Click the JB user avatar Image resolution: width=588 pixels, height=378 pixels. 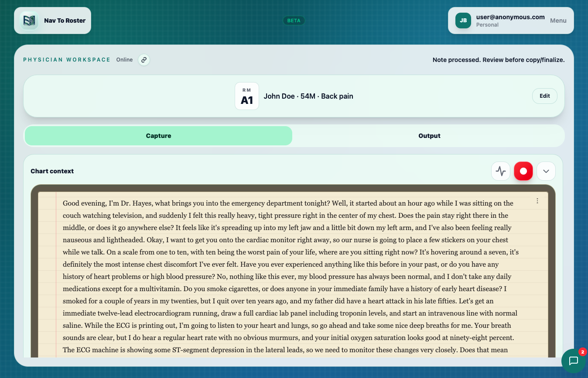[463, 21]
